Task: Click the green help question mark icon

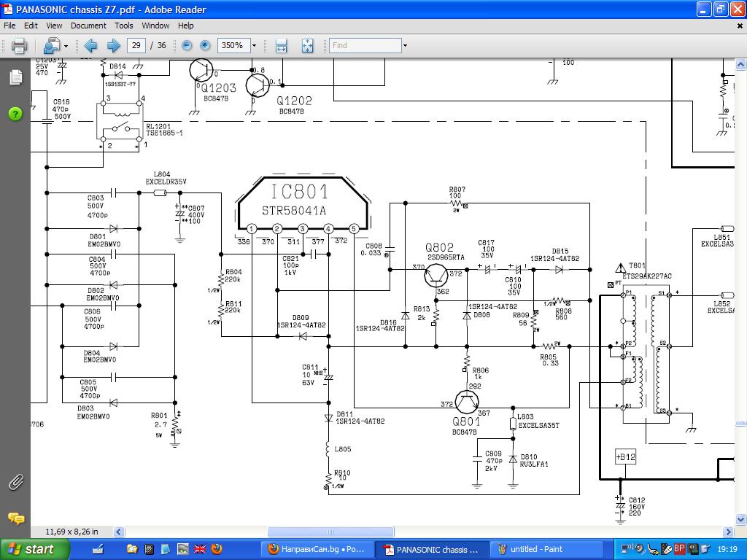Action: point(15,114)
